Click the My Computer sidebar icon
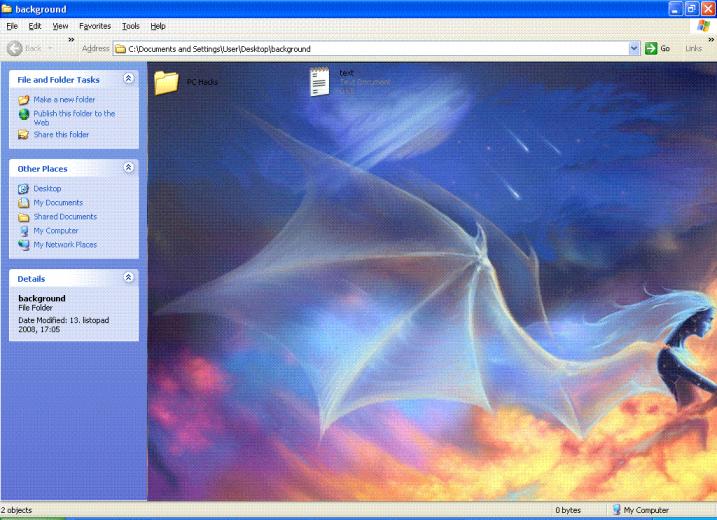 click(24, 231)
